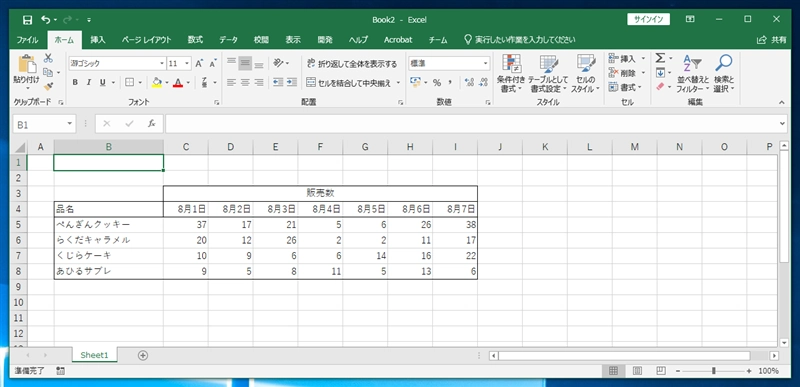Switch to the 挿入 tab
Viewport: 800px width, 387px height.
click(x=98, y=40)
